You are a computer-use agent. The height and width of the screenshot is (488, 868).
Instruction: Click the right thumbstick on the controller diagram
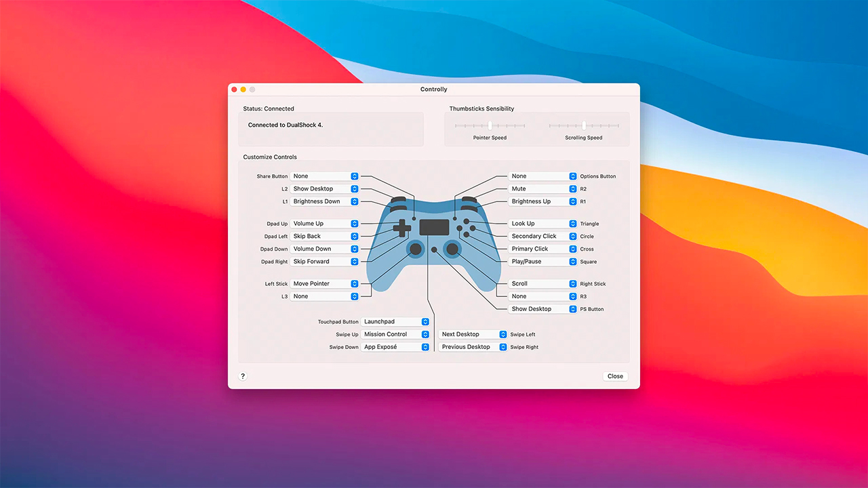[x=452, y=249]
